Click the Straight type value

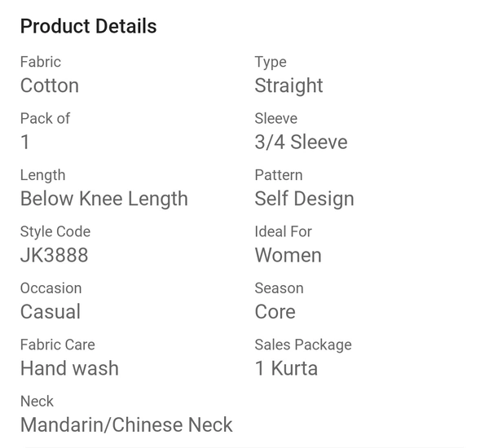click(x=289, y=86)
